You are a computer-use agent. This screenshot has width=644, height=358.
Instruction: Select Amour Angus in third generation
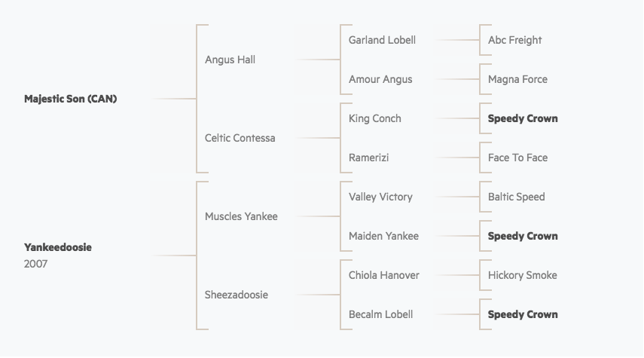tap(380, 79)
